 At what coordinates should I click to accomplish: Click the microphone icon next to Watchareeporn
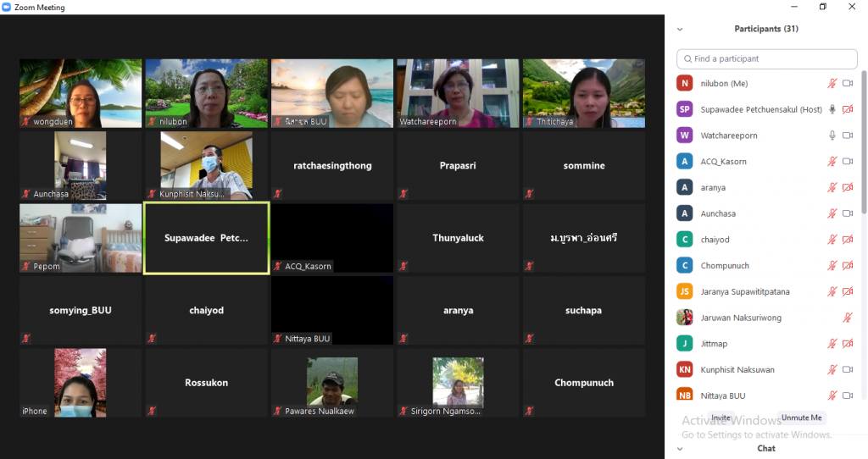pos(832,135)
